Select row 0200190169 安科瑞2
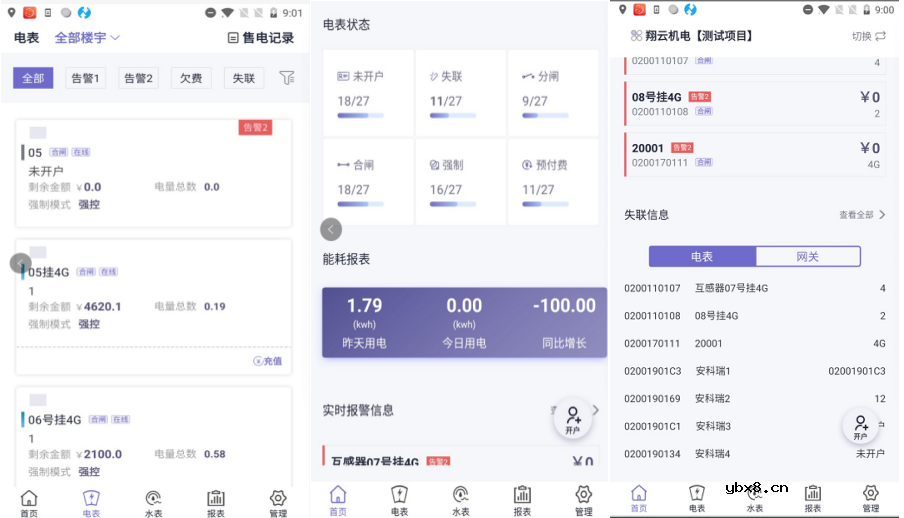904x518 pixels. point(755,399)
